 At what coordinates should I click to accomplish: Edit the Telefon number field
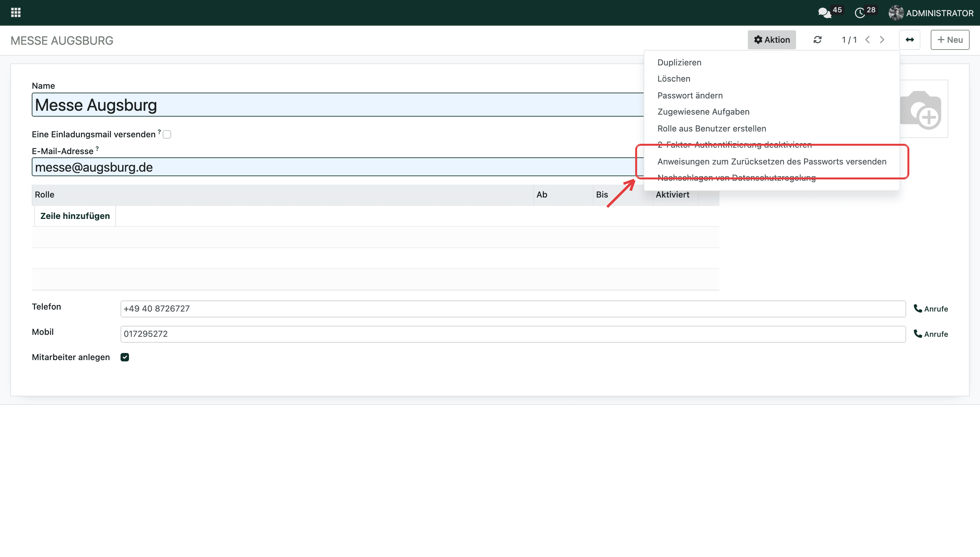pos(513,309)
